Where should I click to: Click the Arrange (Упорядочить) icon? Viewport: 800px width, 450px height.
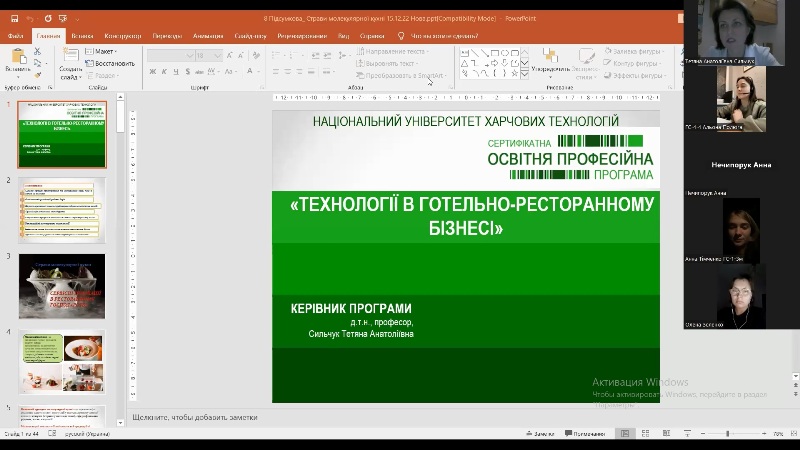[550, 58]
